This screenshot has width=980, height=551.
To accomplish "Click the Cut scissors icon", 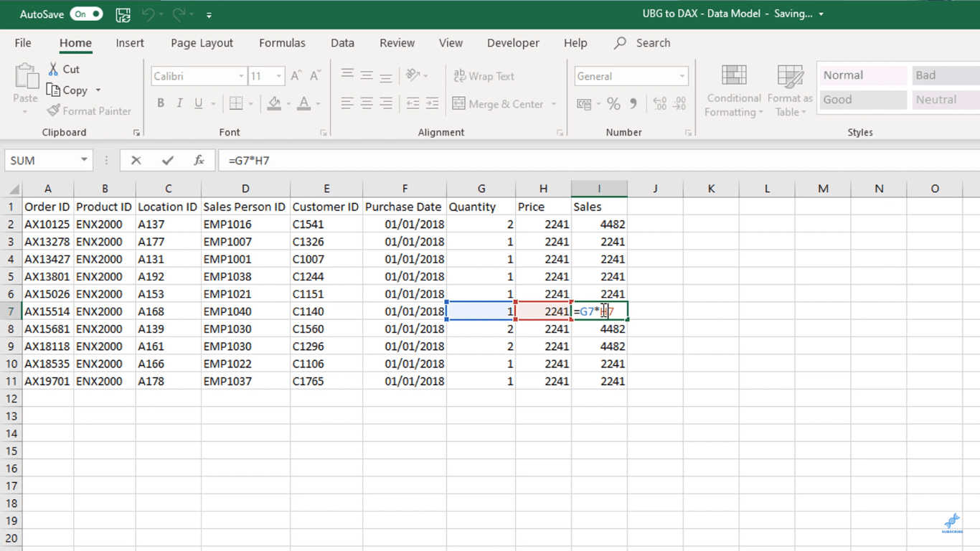I will (53, 69).
